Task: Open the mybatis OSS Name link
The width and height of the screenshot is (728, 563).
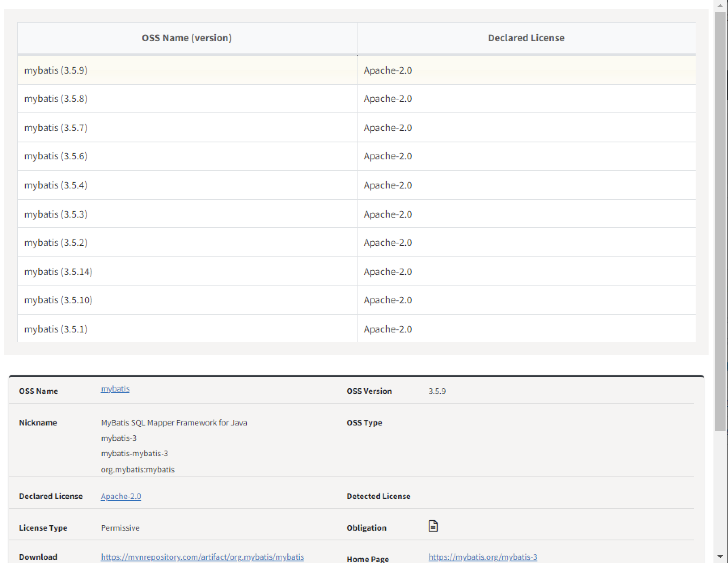Action: click(115, 389)
